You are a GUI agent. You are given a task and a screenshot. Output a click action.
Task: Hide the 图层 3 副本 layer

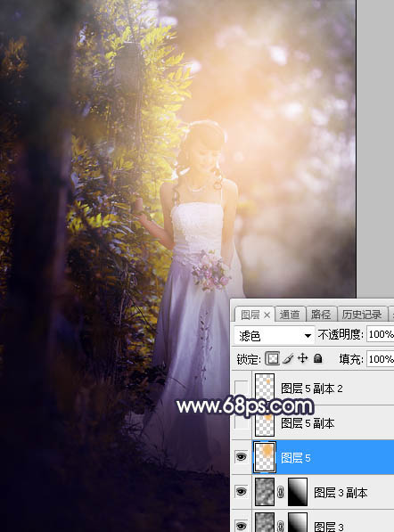tap(242, 492)
